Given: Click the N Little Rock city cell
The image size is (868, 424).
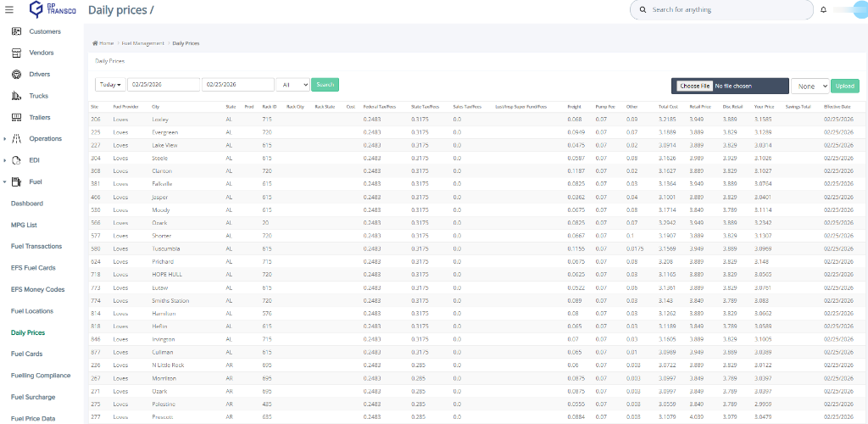Looking at the screenshot, I should pyautogui.click(x=168, y=365).
